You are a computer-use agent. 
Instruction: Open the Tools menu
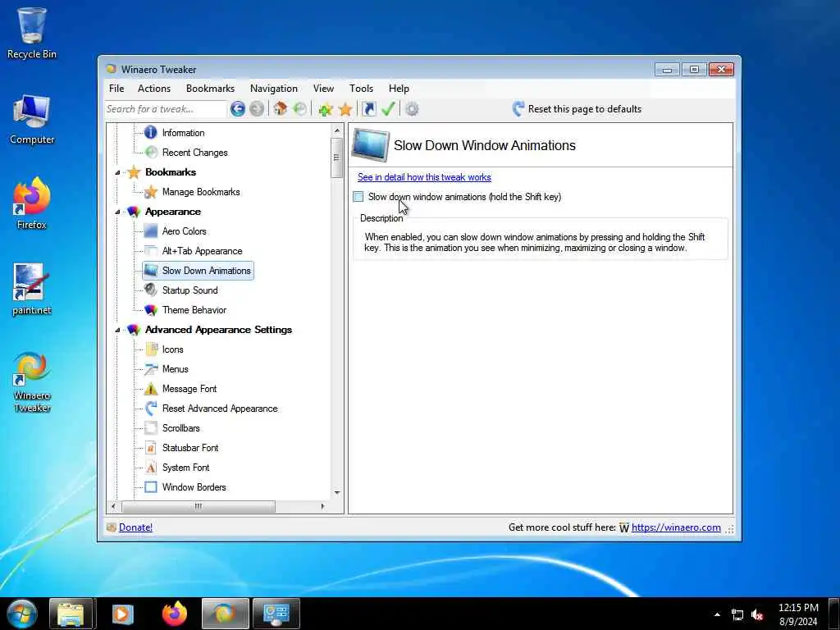[361, 89]
